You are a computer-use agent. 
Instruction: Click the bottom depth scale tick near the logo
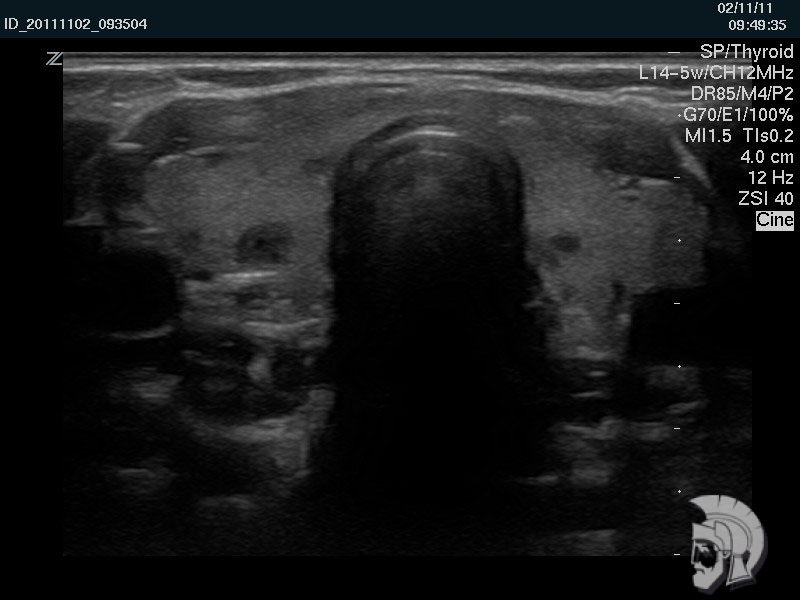pyautogui.click(x=677, y=554)
